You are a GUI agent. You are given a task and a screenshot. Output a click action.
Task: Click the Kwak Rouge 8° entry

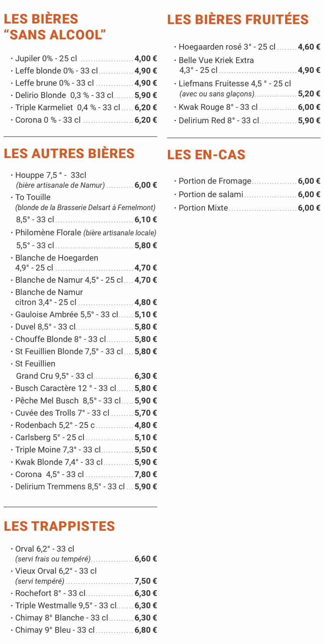tap(247, 107)
